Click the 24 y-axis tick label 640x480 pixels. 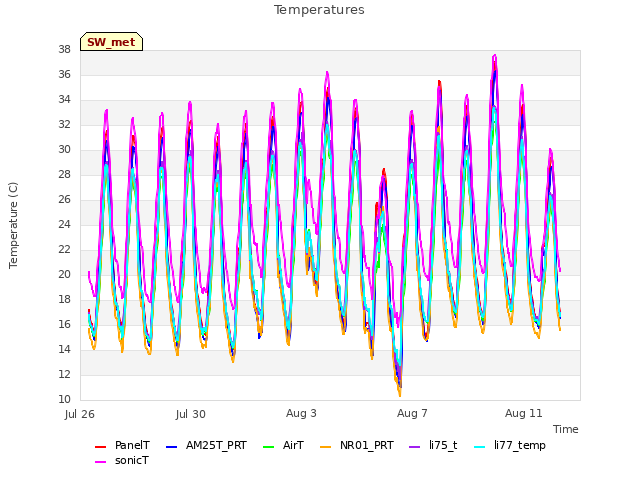click(64, 224)
